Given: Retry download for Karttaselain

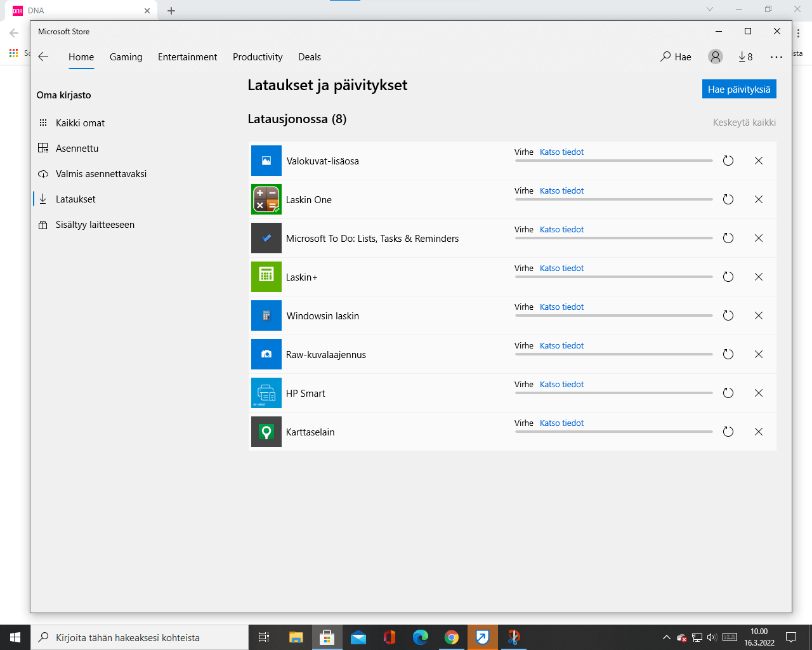Looking at the screenshot, I should 728,432.
